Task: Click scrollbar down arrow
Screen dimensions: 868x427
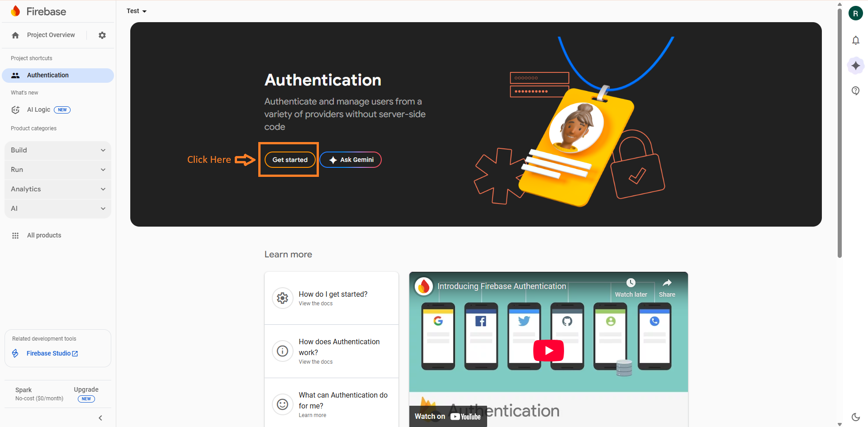Action: pyautogui.click(x=840, y=424)
